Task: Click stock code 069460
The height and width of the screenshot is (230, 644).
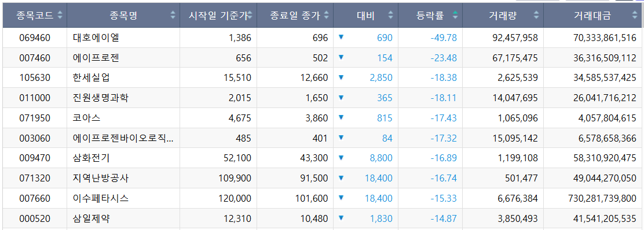Action: tap(35, 38)
